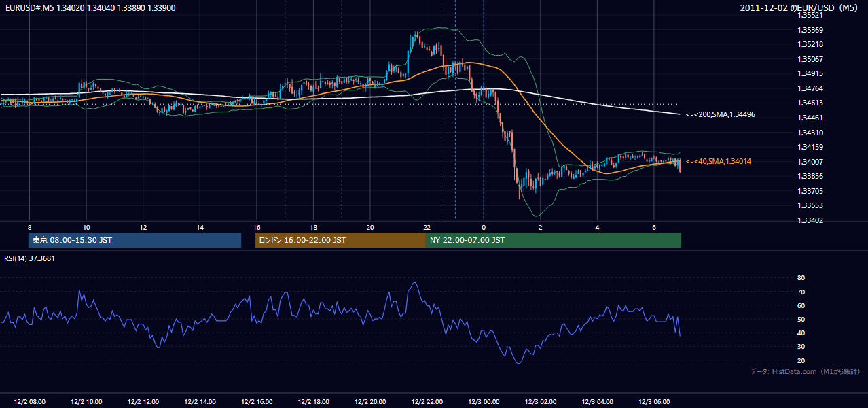Click the 40 SMA 1.34014 label
This screenshot has width=868, height=408.
[x=719, y=161]
